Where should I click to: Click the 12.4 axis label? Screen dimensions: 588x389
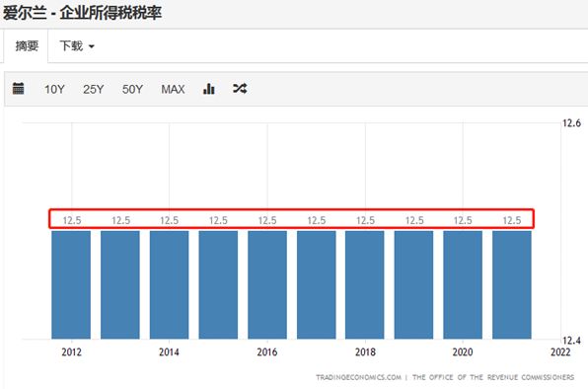pyautogui.click(x=571, y=341)
